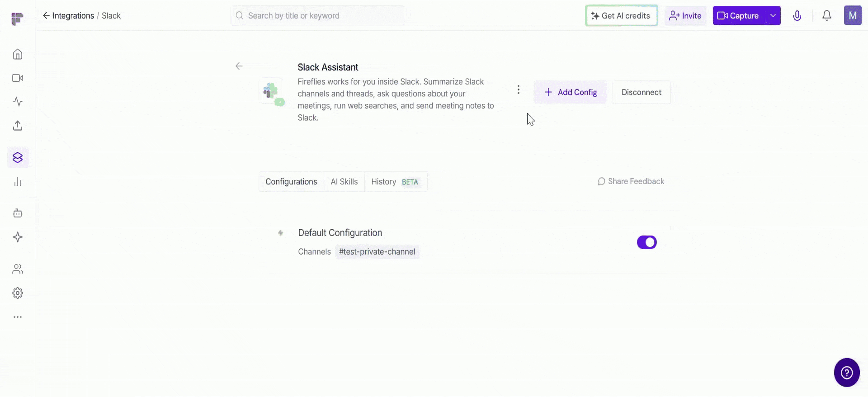Open the AI sparkle sidebar icon
Screen dimensions: 868x397
coord(18,237)
